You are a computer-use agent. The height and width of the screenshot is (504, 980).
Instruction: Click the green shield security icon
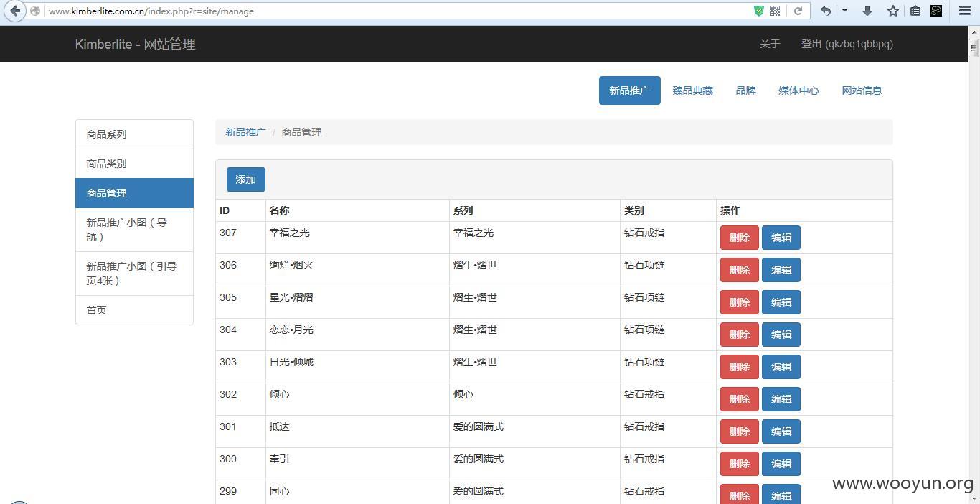pyautogui.click(x=759, y=11)
